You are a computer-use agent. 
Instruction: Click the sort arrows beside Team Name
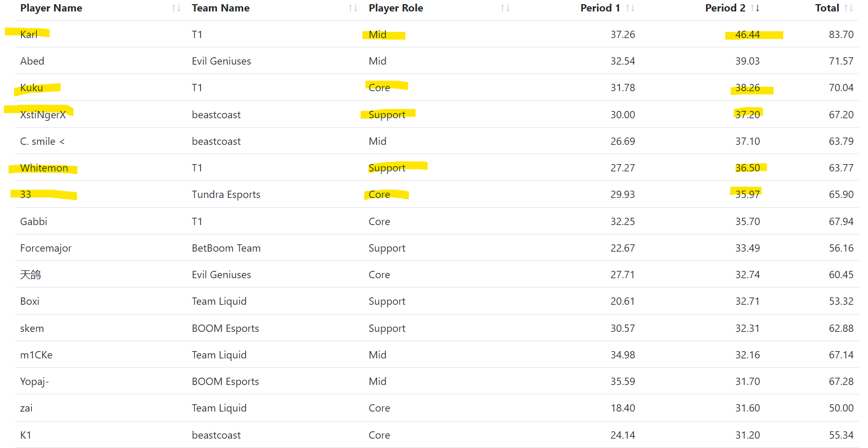pos(353,8)
